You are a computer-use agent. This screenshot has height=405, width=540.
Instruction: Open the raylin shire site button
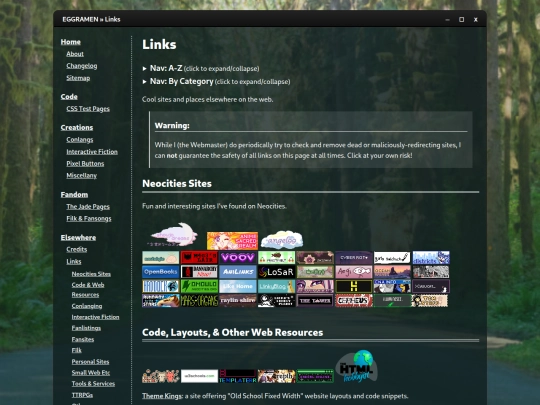point(238,300)
